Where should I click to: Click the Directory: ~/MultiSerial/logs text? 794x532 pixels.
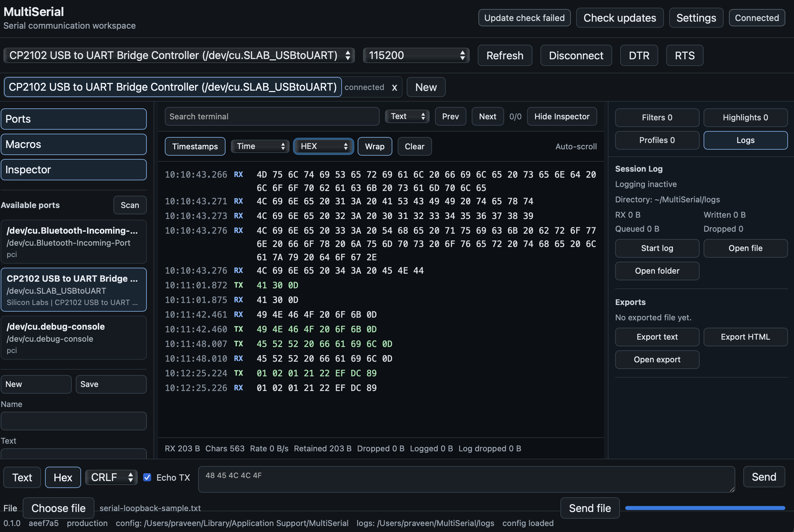[x=667, y=199]
